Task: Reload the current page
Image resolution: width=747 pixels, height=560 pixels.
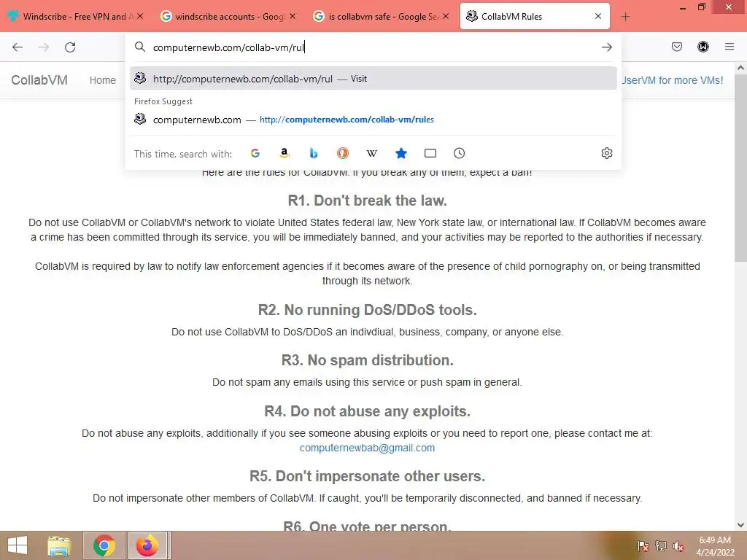Action: 70,47
